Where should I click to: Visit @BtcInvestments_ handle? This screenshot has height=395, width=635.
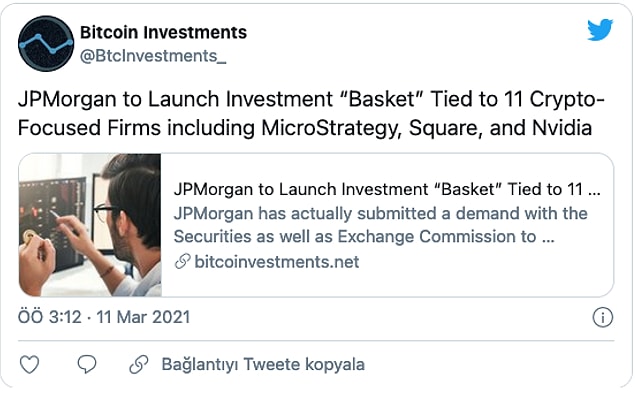point(153,56)
